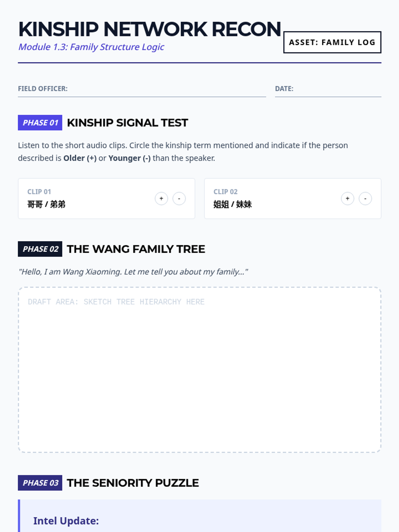
Task: Click the 姐姐 / 妹妹 kinship terms
Action: (232, 204)
